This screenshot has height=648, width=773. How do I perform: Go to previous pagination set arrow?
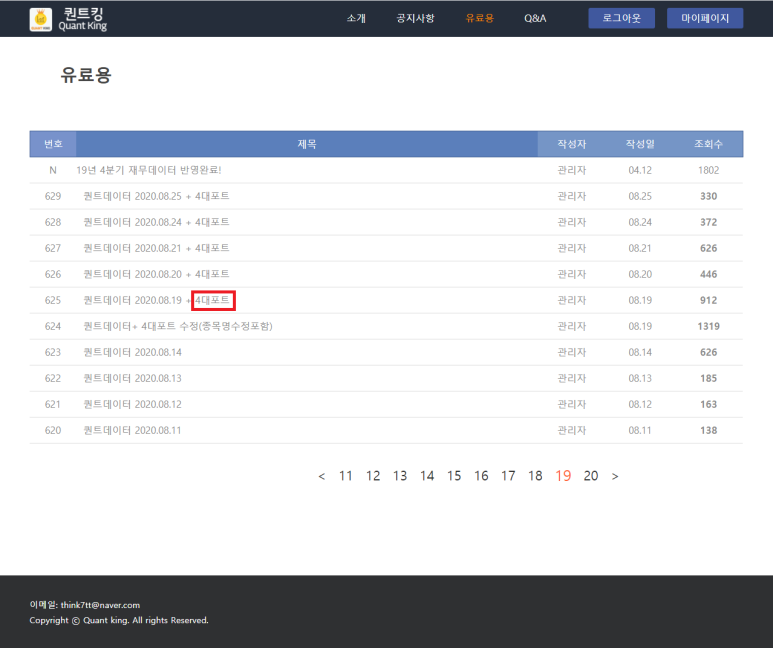321,476
